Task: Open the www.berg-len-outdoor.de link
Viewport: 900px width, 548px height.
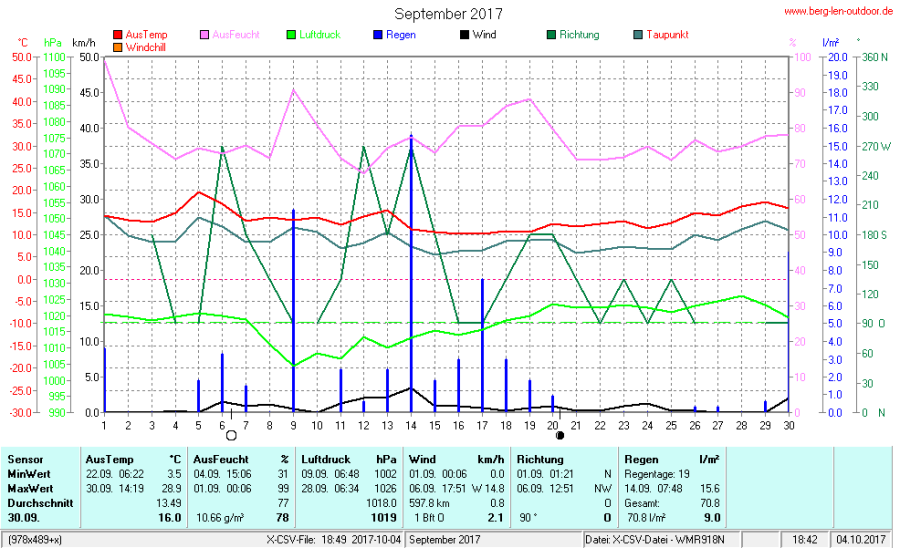Action: [x=838, y=12]
